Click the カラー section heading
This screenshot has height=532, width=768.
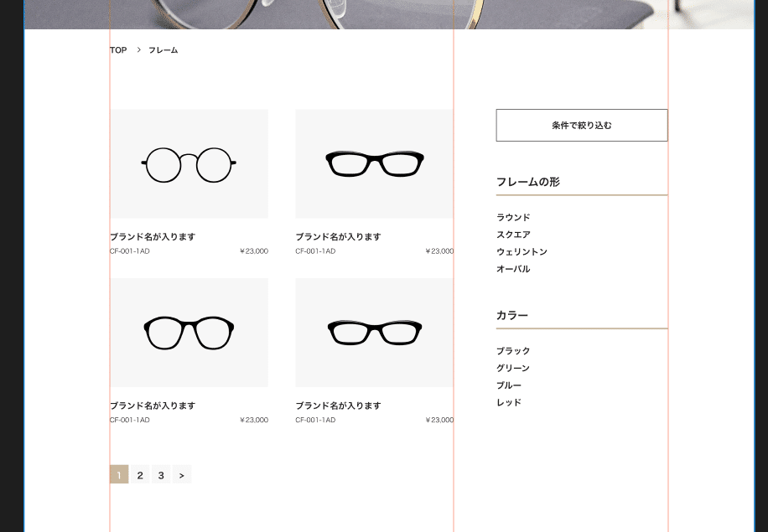512,315
